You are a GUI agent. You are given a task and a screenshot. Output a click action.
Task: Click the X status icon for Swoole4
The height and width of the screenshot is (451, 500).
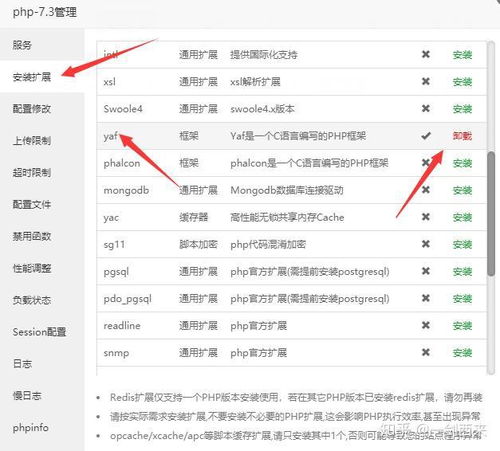point(426,109)
